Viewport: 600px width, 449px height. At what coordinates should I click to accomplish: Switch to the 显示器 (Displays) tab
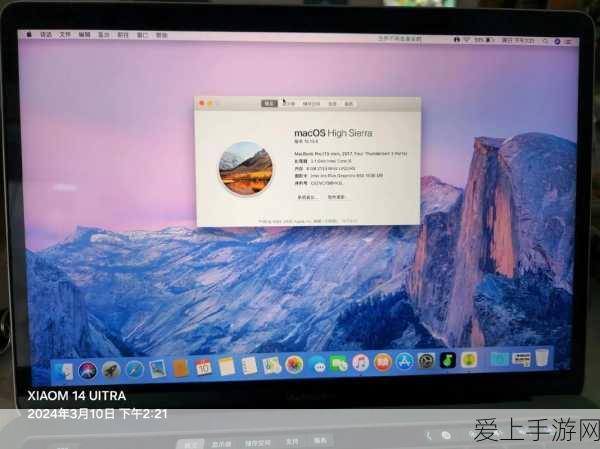point(289,104)
